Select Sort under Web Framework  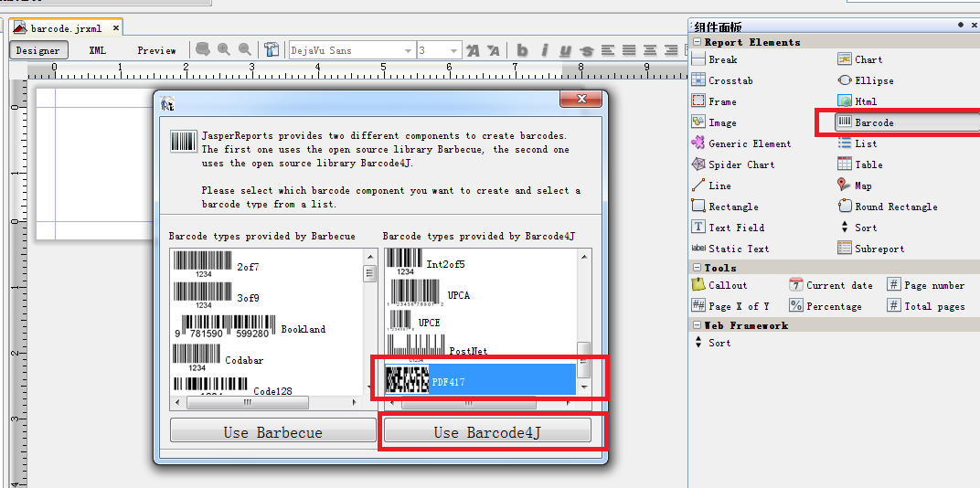pyautogui.click(x=712, y=343)
